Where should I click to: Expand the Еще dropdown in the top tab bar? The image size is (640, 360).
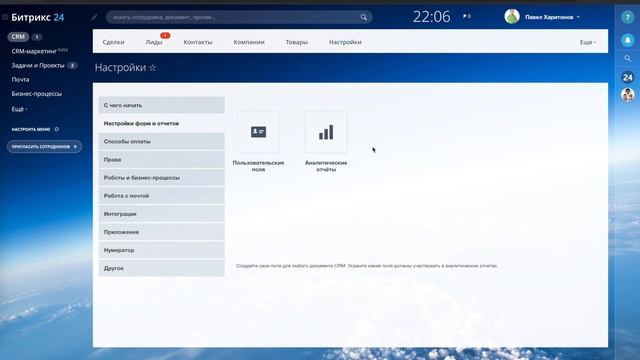[588, 42]
